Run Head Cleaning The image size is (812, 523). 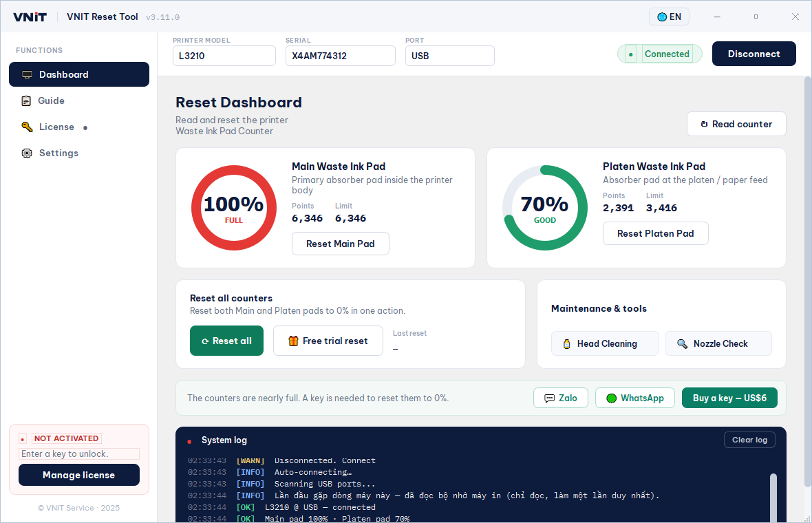pyautogui.click(x=606, y=344)
